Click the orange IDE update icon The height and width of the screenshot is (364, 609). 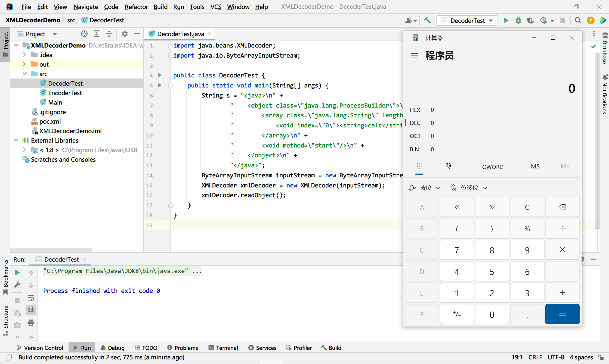pyautogui.click(x=591, y=21)
